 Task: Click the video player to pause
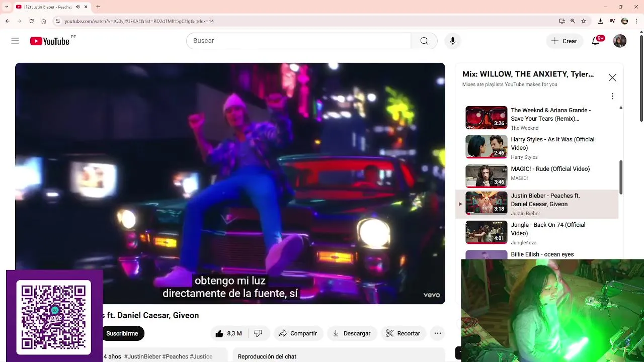pos(230,183)
